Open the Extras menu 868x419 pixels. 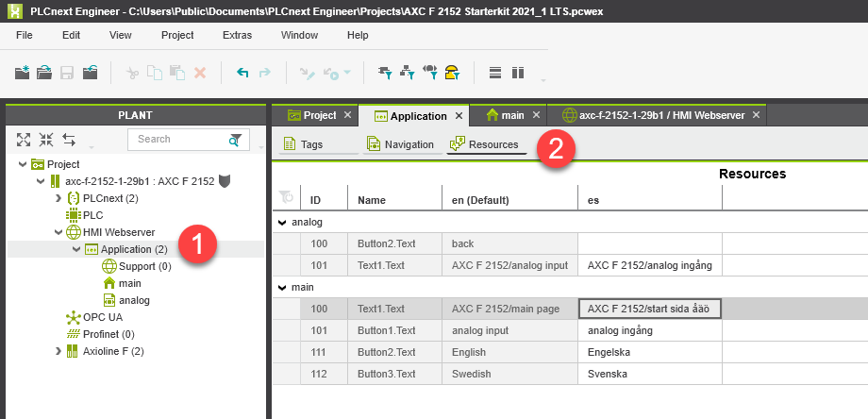(237, 36)
